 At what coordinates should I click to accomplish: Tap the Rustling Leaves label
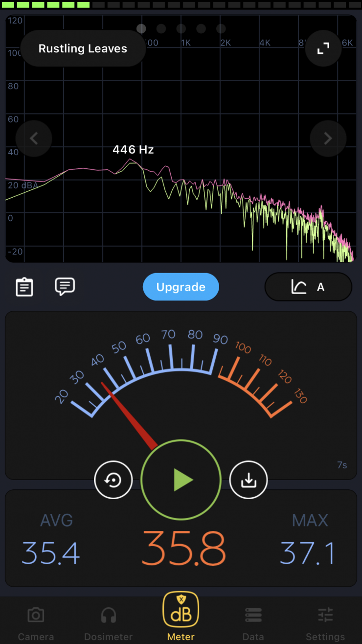(x=83, y=48)
